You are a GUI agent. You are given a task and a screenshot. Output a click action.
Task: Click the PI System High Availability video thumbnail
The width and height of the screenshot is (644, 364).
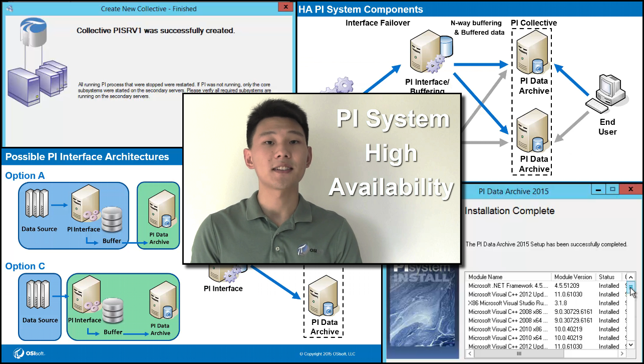coord(321,178)
